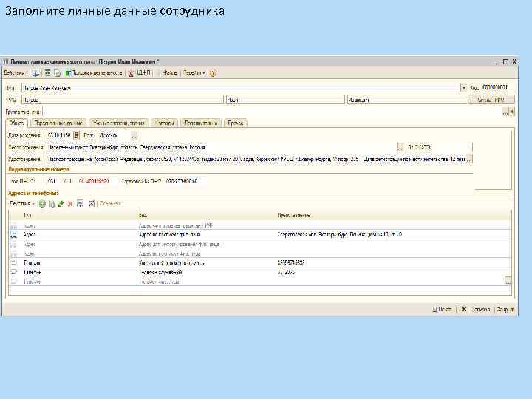Open the Дополнительно tab
This screenshot has width=532, height=399.
pos(201,123)
